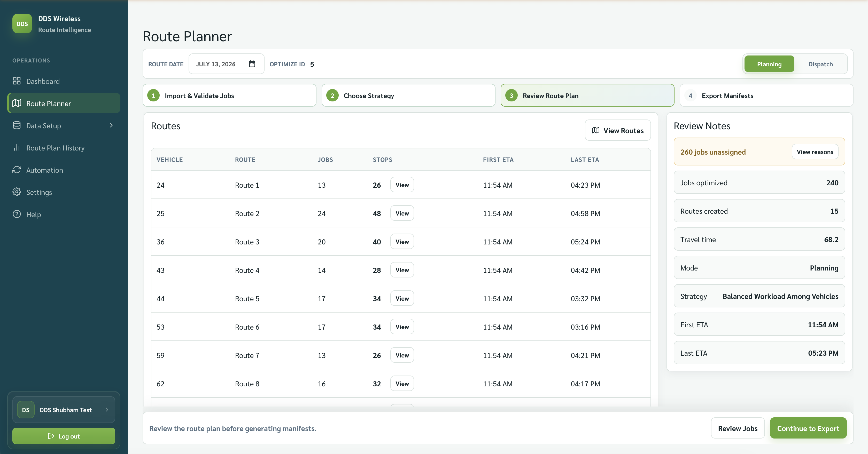Click the STOPS column header

[382, 160]
